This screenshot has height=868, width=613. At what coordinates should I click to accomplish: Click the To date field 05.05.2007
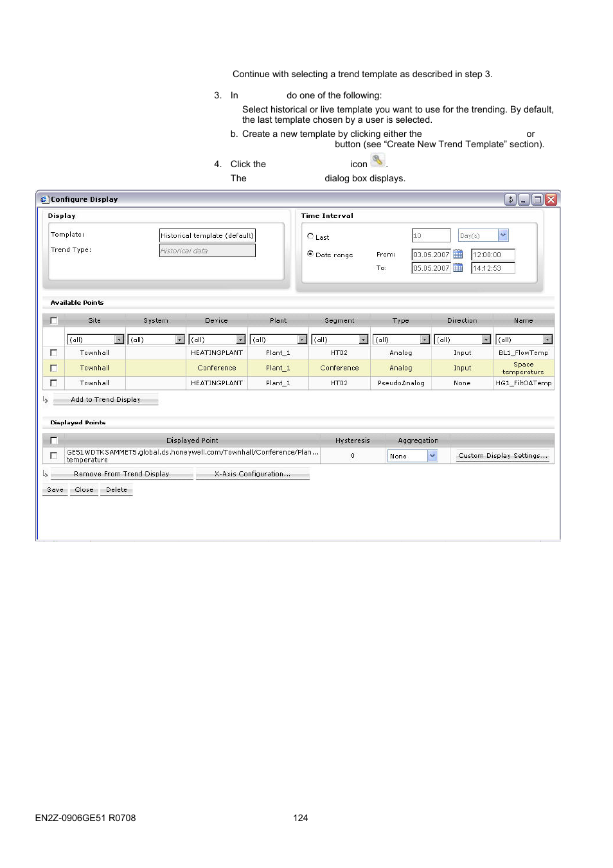[x=431, y=268]
